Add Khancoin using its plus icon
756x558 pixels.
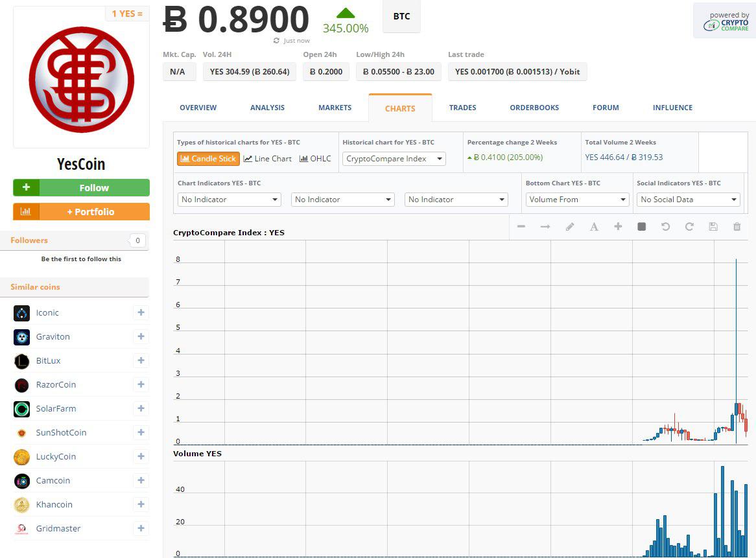point(141,504)
